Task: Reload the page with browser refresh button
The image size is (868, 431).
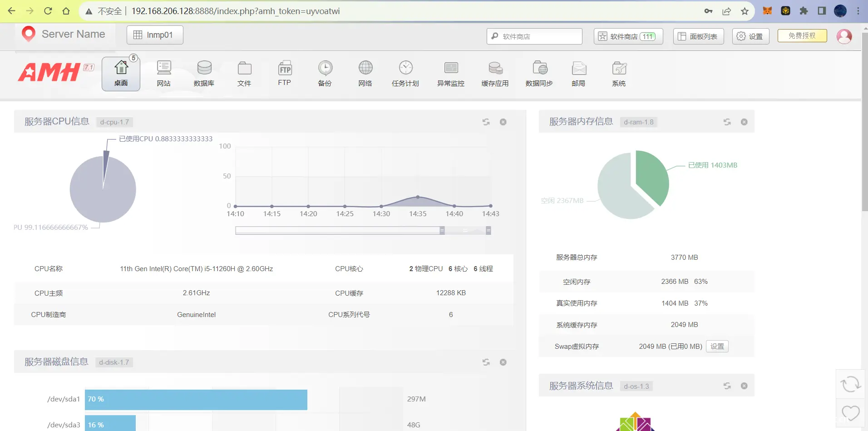Action: (48, 11)
